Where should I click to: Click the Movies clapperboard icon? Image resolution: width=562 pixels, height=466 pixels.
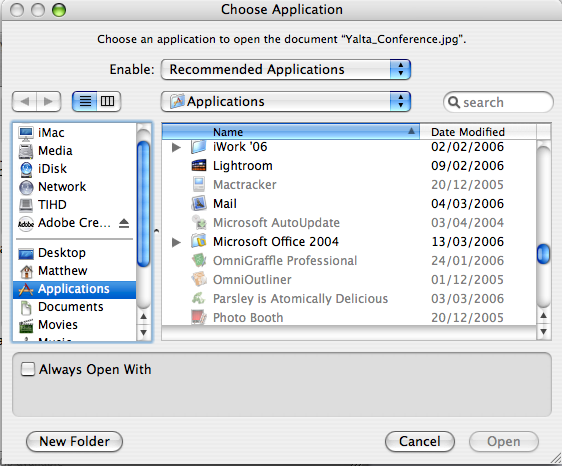click(x=26, y=325)
